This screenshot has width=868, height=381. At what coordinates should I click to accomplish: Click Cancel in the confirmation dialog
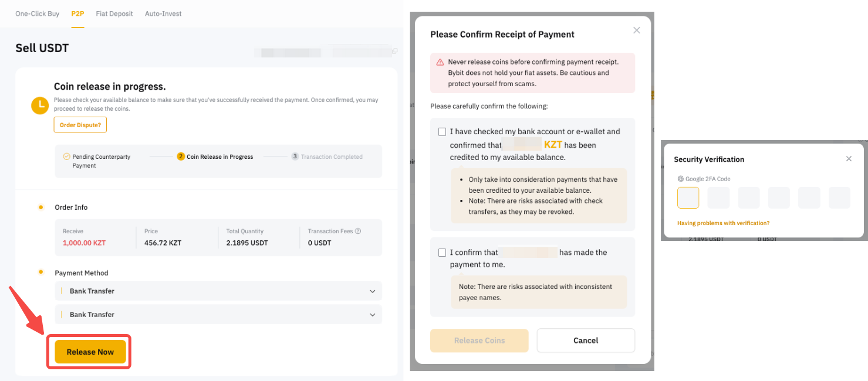click(586, 341)
